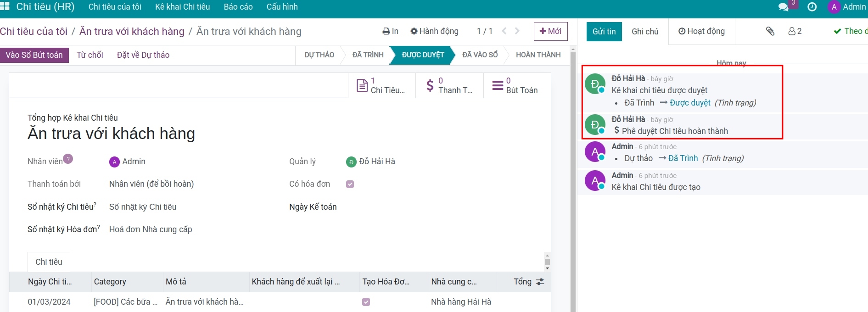Click Vào Sổ Bút toán button
The image size is (868, 312).
pyautogui.click(x=34, y=55)
